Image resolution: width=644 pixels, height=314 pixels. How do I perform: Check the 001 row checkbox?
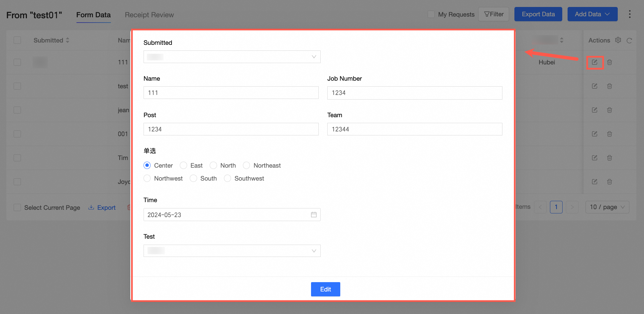pyautogui.click(x=17, y=134)
